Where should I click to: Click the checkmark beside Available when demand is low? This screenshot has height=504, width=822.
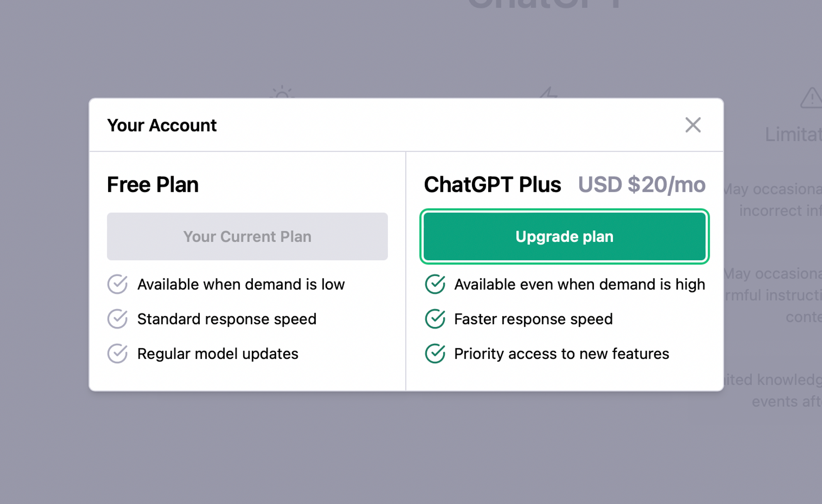117,284
